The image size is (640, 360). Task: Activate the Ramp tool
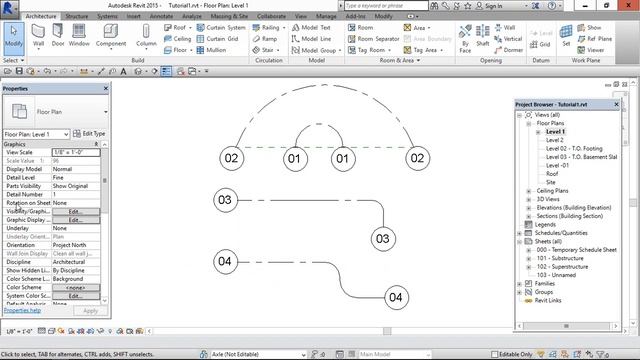pos(264,39)
